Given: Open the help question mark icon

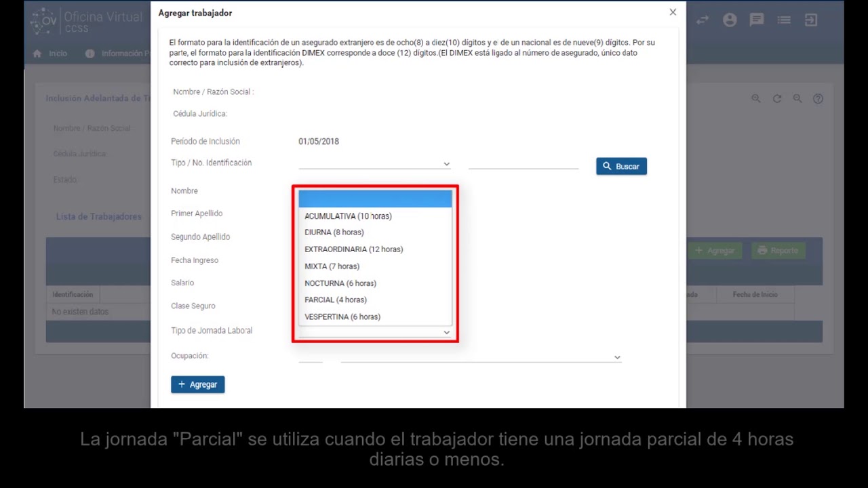Looking at the screenshot, I should tap(818, 98).
